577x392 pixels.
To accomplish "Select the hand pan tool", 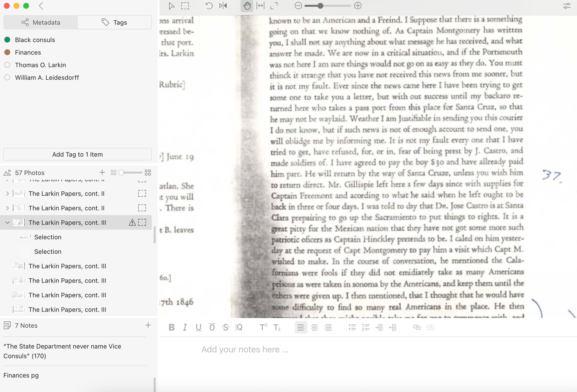I will (x=247, y=6).
